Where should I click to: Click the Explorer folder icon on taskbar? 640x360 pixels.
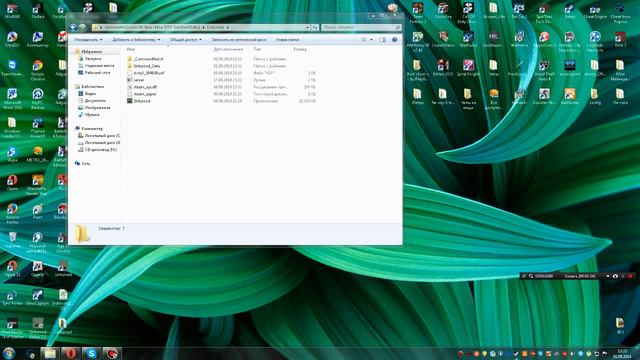pos(50,353)
